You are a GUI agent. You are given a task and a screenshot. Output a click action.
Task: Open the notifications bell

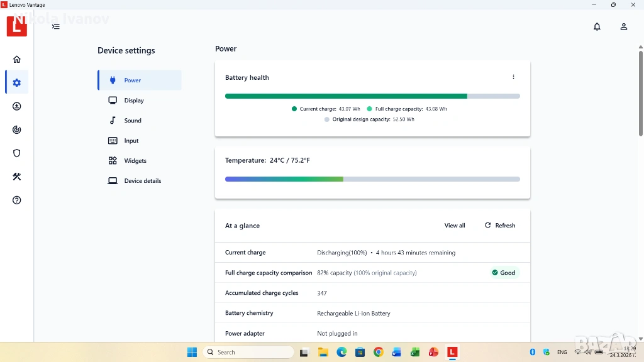[x=597, y=26]
